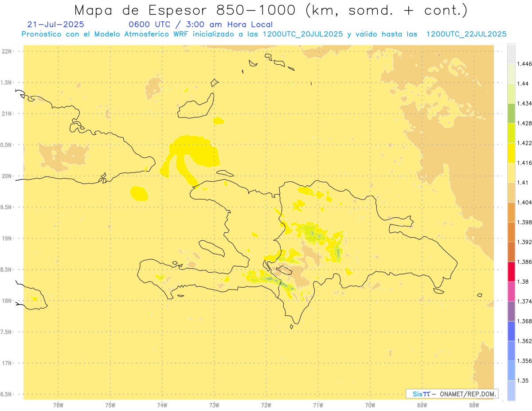The image size is (532, 411).
Task: Select the orange swatch between 1.398 and 1.404
Action: [x=511, y=212]
